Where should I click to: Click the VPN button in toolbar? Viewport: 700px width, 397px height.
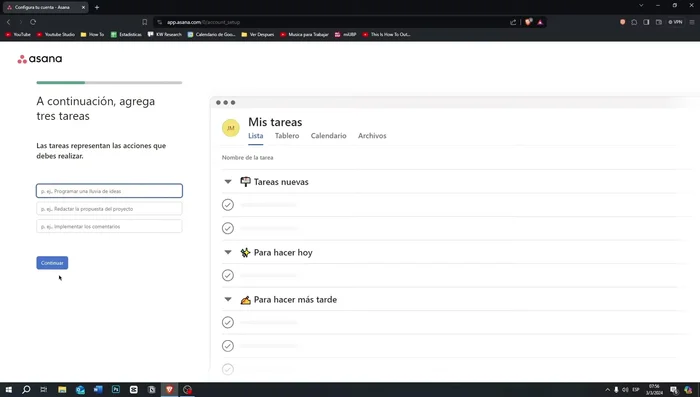coord(675,22)
